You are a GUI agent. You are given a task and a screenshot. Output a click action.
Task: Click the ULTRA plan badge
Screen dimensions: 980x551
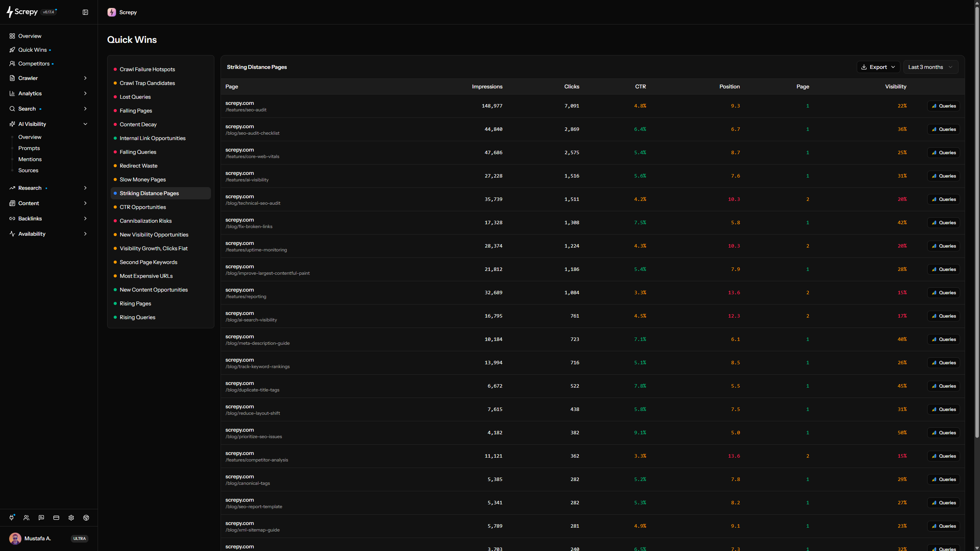click(80, 538)
